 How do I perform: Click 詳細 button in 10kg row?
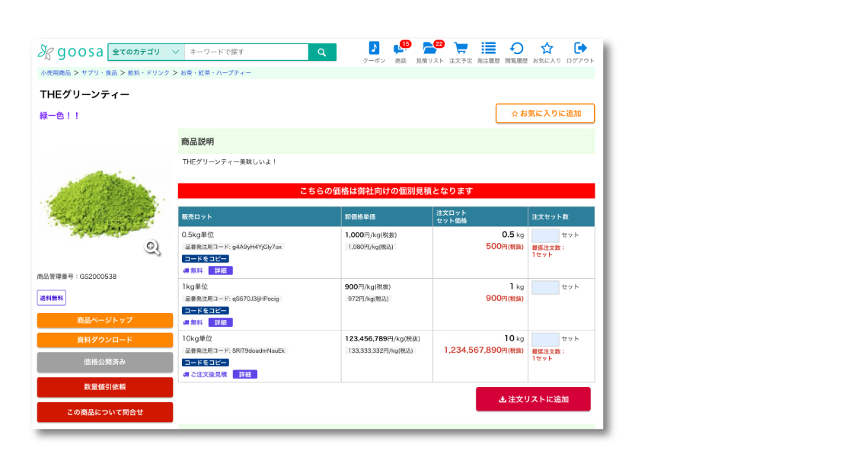click(x=245, y=375)
